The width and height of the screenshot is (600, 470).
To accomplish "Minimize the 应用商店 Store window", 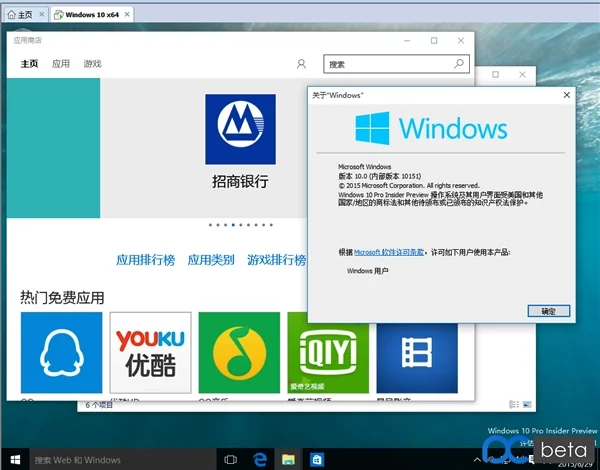I will point(407,41).
